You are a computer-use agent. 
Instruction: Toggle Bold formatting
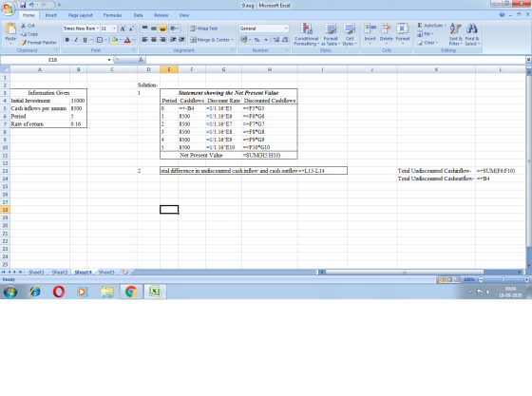pos(67,40)
